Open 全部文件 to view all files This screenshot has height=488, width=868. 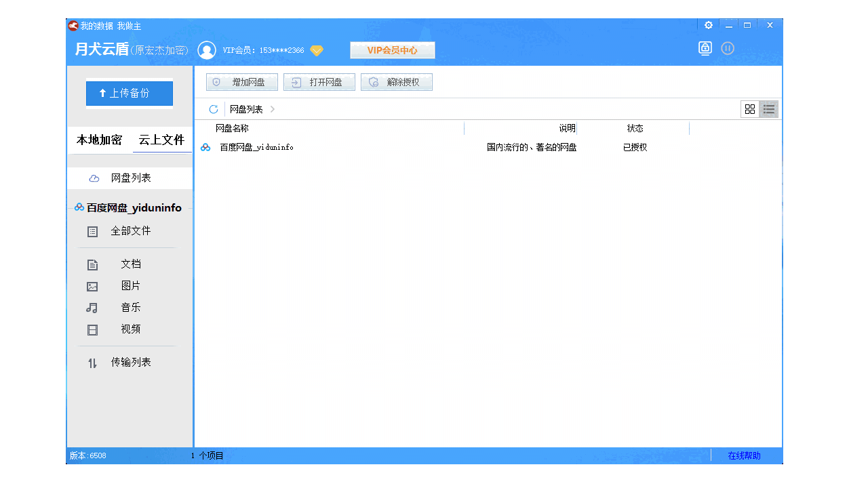[131, 231]
